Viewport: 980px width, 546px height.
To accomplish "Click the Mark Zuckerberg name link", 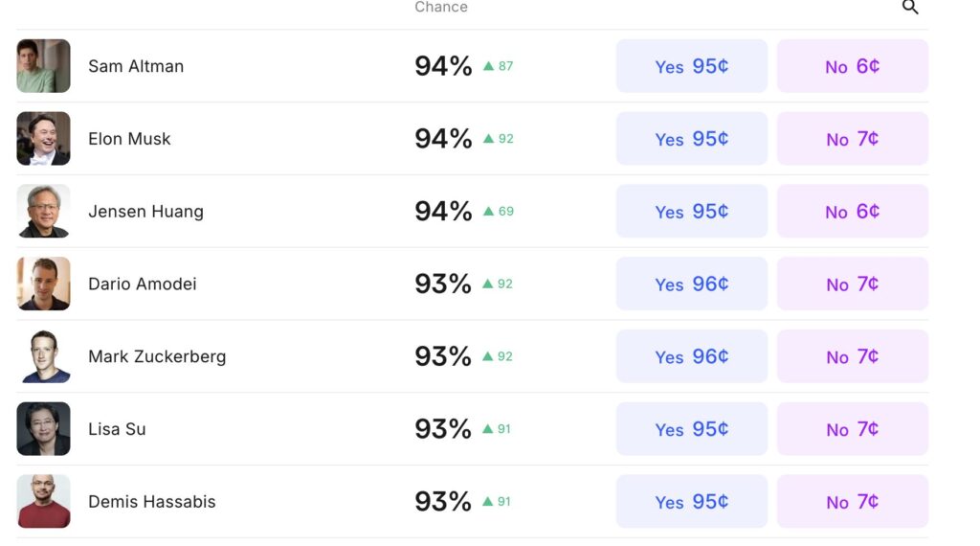I will pyautogui.click(x=157, y=356).
